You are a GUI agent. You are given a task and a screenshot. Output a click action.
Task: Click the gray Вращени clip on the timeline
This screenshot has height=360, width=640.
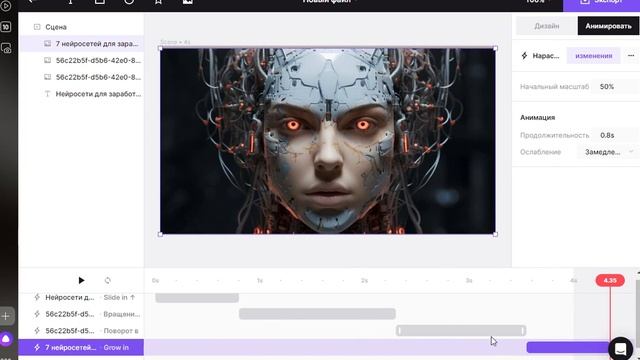[317, 314]
